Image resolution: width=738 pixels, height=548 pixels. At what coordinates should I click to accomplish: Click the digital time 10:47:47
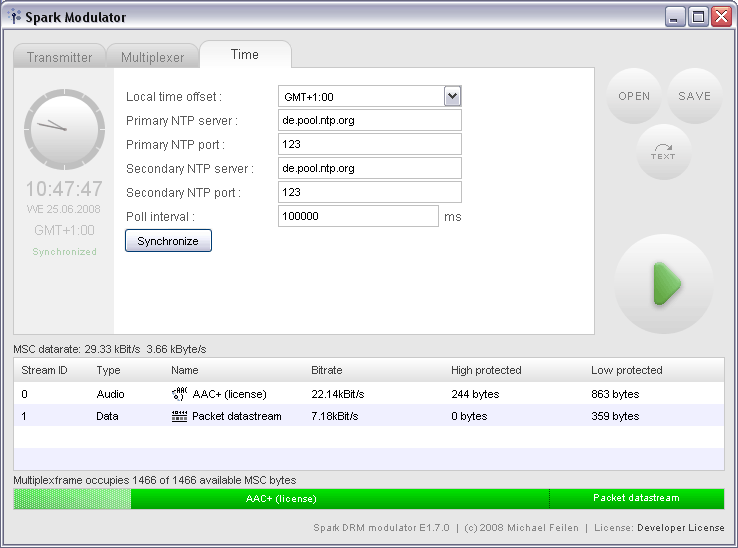64,189
